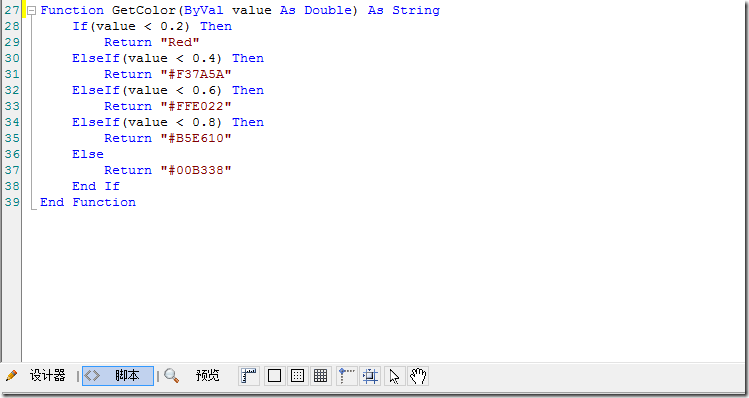Place cursor in "#00B338" color string
Viewport: 749px width, 398px height.
[x=196, y=170]
